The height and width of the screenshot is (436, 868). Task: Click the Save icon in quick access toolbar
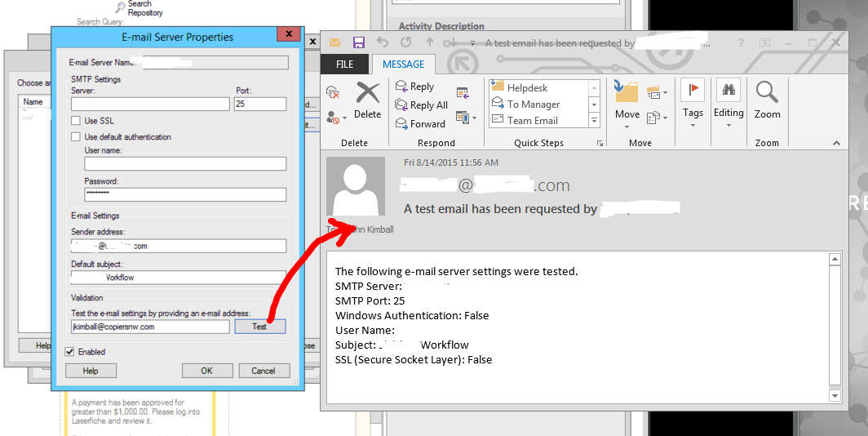(358, 42)
